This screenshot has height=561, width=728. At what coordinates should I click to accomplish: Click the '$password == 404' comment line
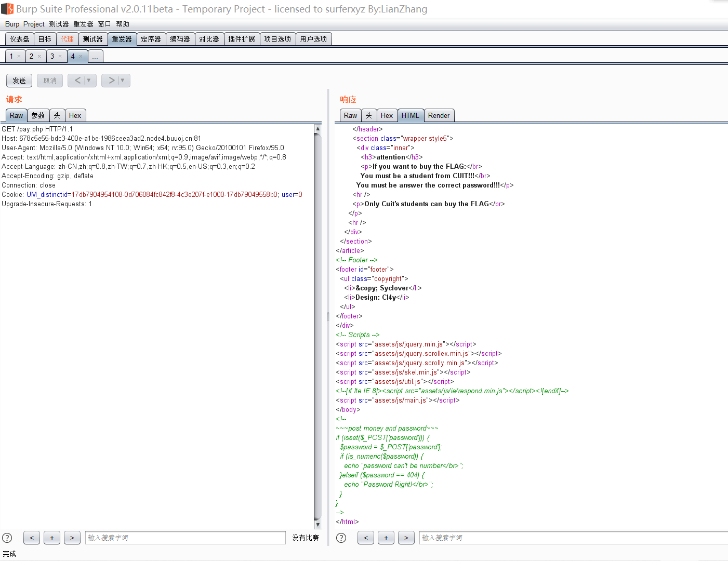tap(382, 475)
